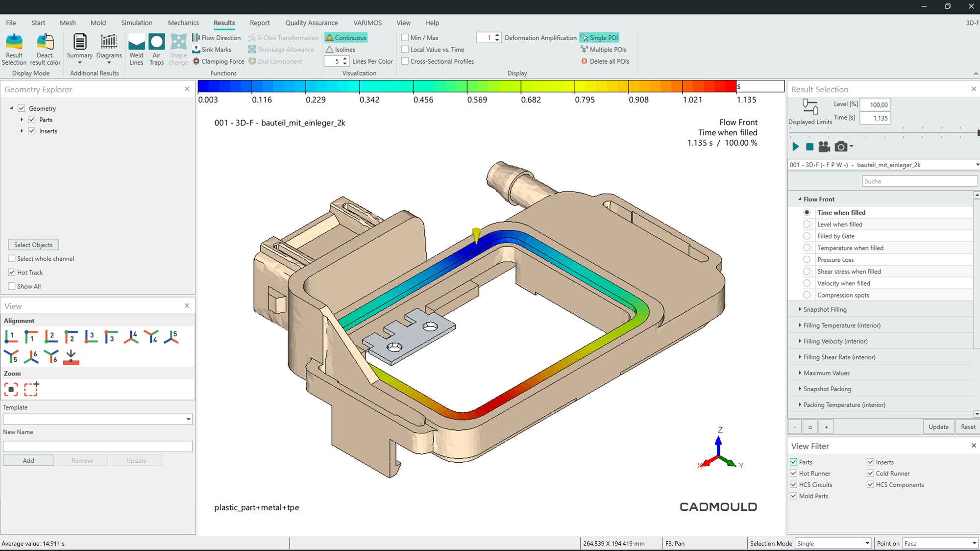Click the Flow Direction function
Screen dimensions: 980x551
[217, 38]
